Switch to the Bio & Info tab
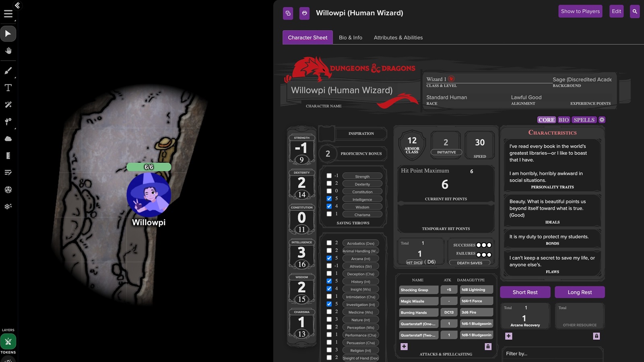Image resolution: width=644 pixels, height=362 pixels. [351, 37]
